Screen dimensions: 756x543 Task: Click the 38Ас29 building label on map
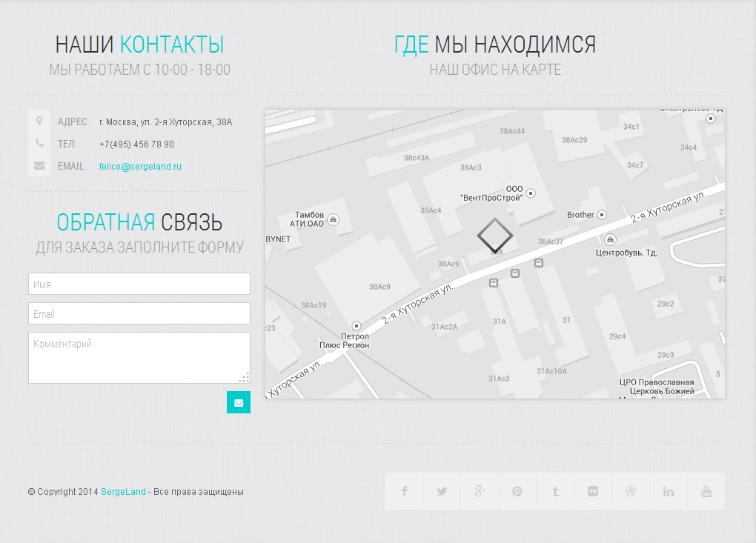pos(574,140)
